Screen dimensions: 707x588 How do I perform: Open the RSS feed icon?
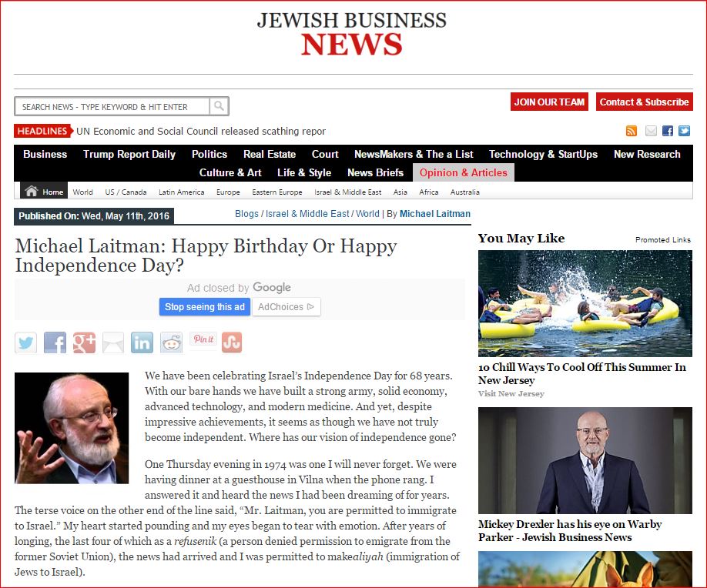632,131
